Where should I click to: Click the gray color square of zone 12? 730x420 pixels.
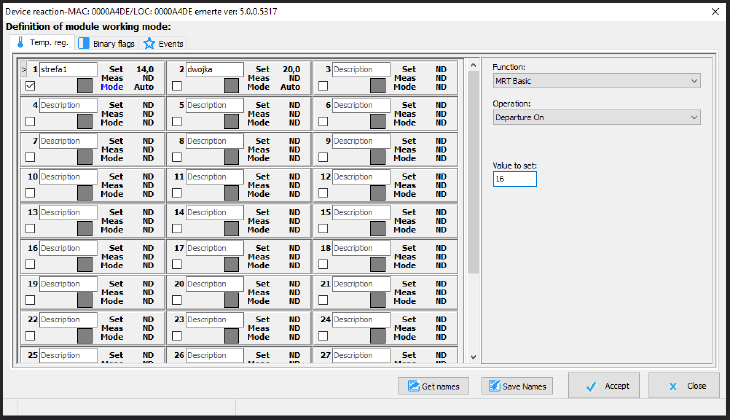tap(378, 193)
